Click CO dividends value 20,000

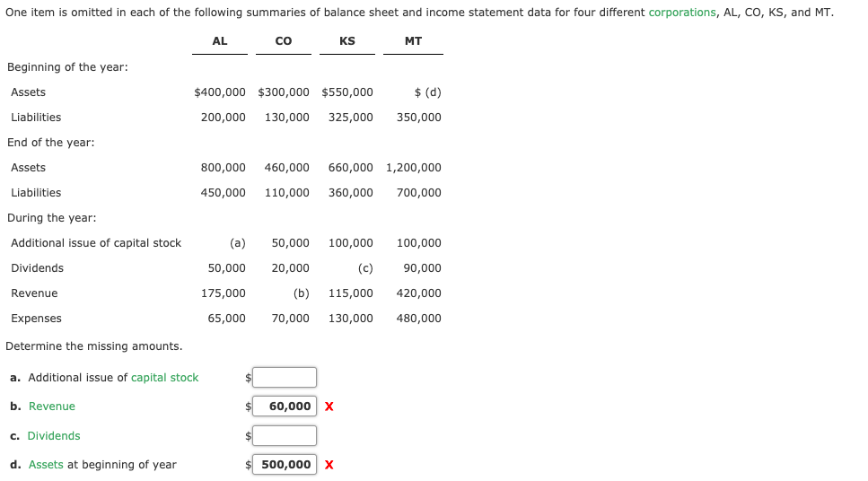click(290, 268)
